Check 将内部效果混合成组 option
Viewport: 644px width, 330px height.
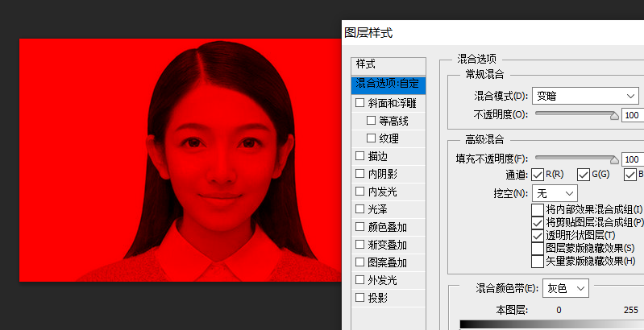(x=538, y=210)
